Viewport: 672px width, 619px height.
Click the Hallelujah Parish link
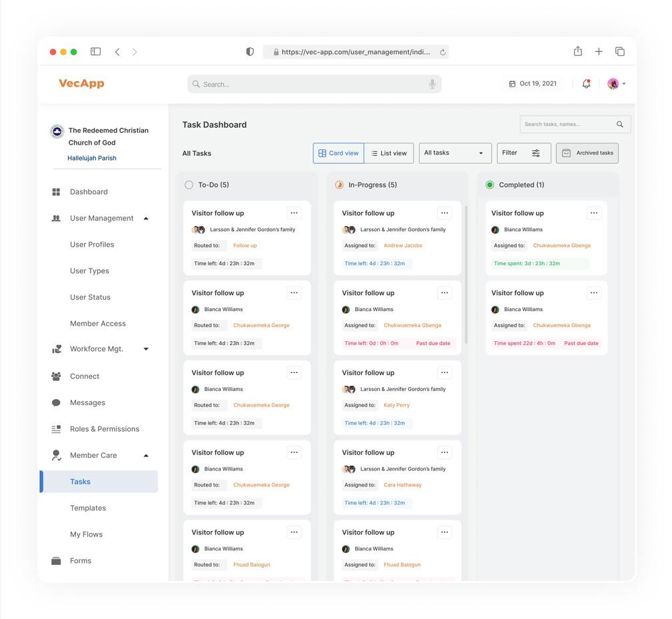(92, 159)
